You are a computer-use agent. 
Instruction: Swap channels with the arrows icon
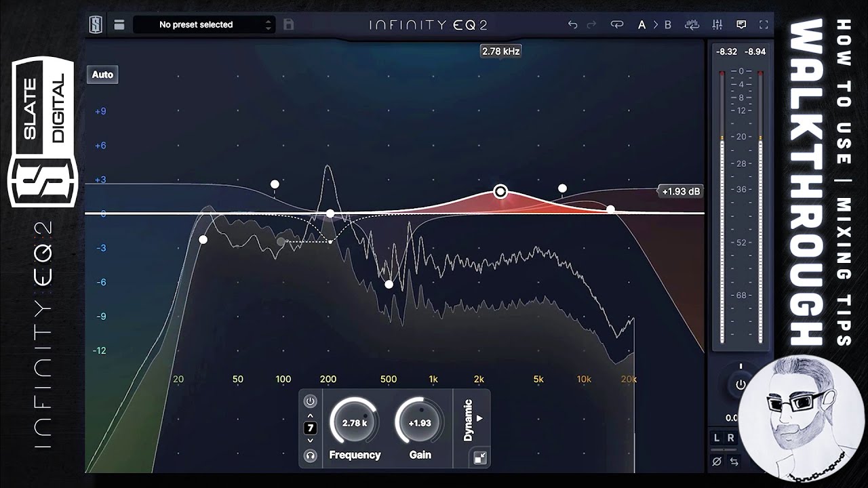[734, 462]
